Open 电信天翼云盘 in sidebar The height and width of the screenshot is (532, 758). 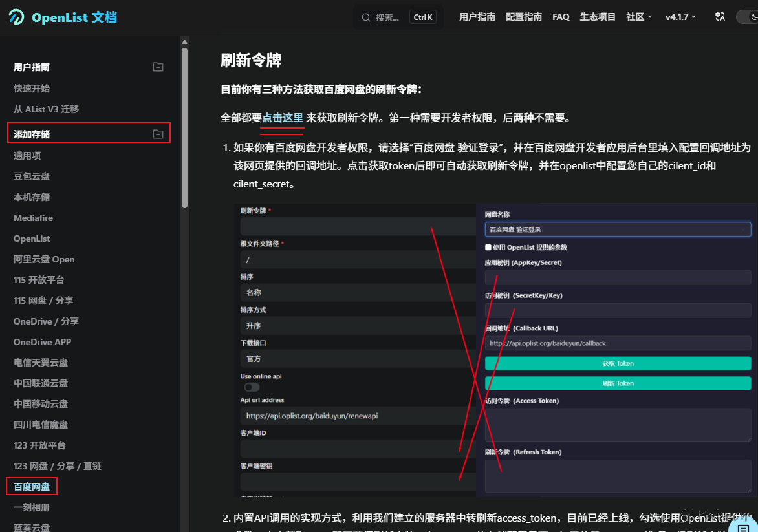coord(41,363)
